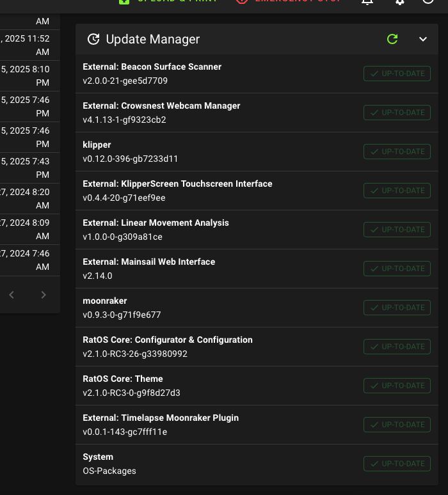Click KlipperScreen up-to-date status button

(x=397, y=191)
